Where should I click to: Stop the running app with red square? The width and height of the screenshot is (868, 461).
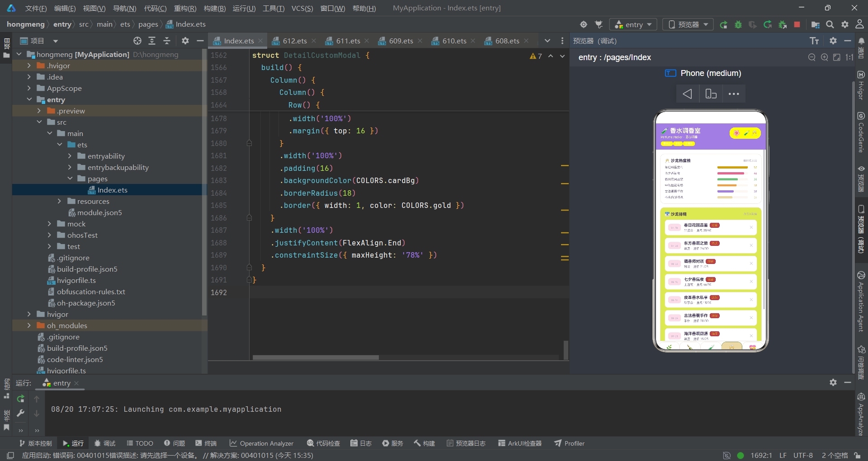[x=797, y=24]
